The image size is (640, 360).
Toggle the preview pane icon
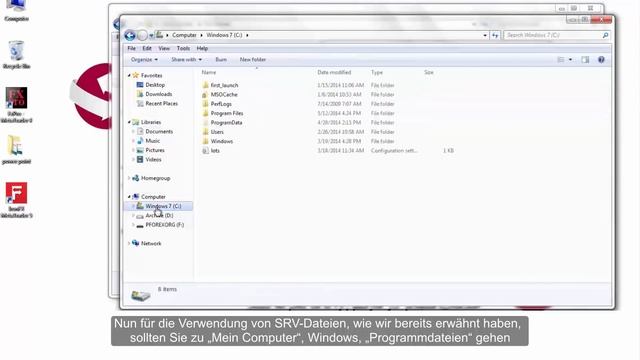pos(585,60)
